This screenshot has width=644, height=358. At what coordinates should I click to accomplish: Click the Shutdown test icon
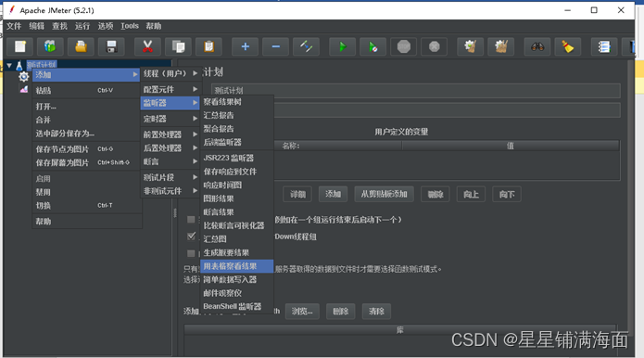click(x=435, y=47)
